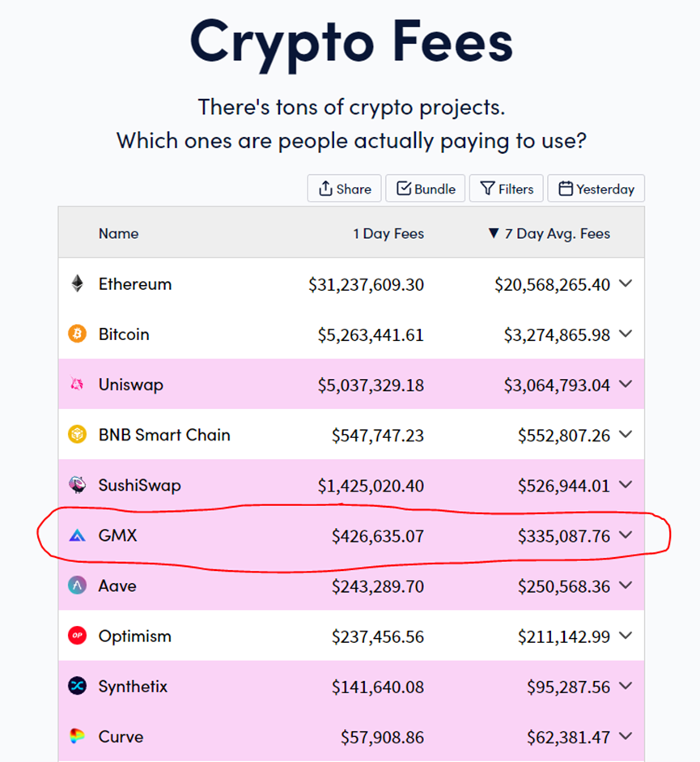Click the Synthetix logo icon
The image size is (700, 762).
click(77, 686)
